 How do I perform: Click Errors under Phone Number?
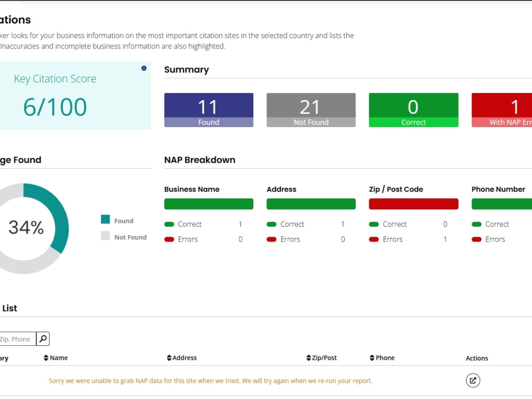click(x=495, y=239)
